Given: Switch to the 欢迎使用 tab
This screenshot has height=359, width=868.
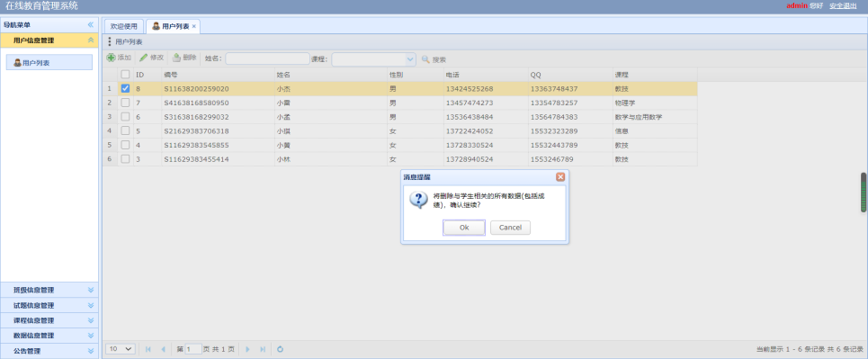Looking at the screenshot, I should pyautogui.click(x=124, y=26).
